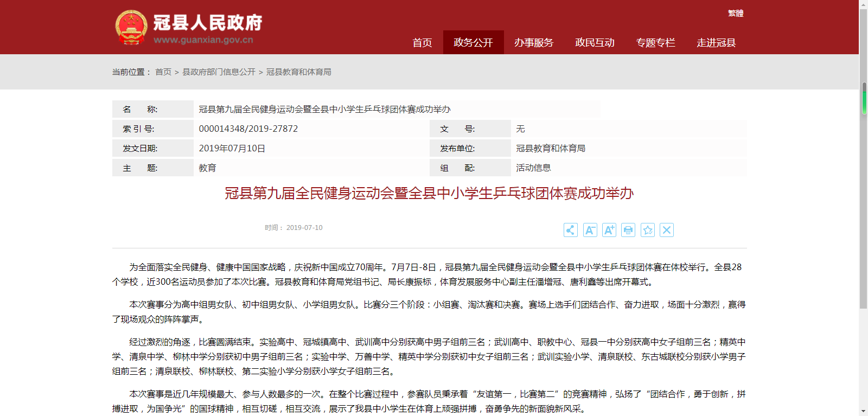Switch to traditional Chinese via 繁體
868x416 pixels.
pyautogui.click(x=736, y=13)
